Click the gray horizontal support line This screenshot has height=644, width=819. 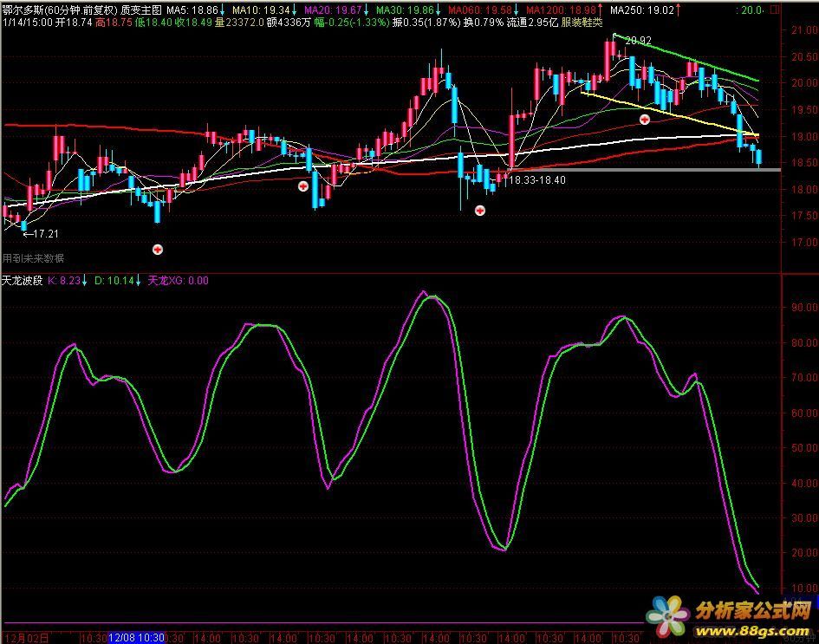(645, 169)
